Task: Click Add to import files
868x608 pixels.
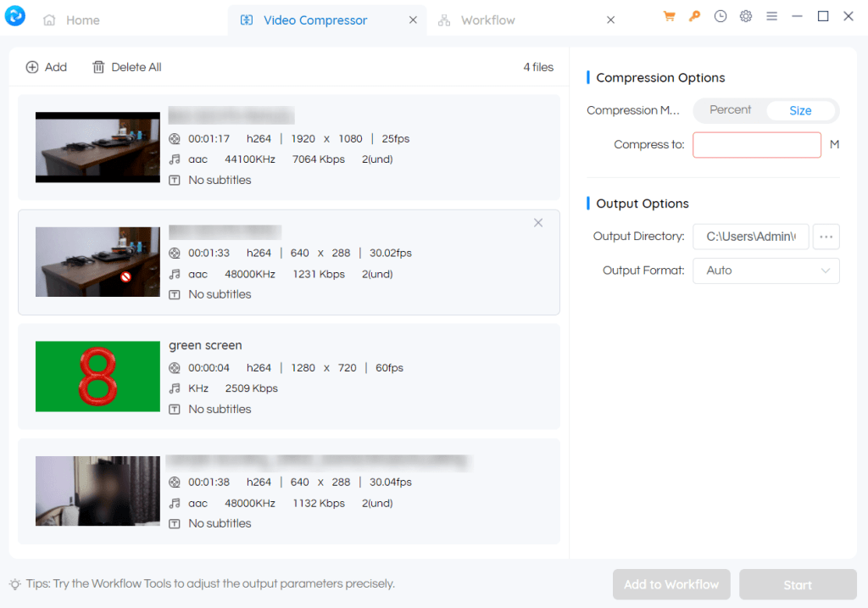Action: (47, 67)
